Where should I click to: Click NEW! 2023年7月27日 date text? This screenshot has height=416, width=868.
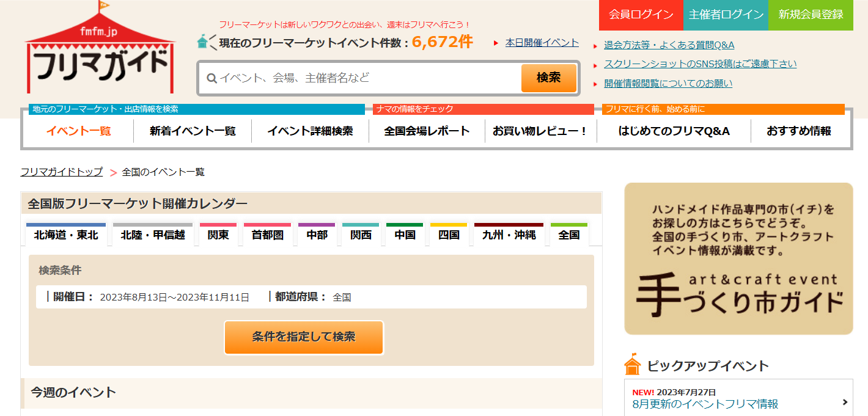[674, 392]
